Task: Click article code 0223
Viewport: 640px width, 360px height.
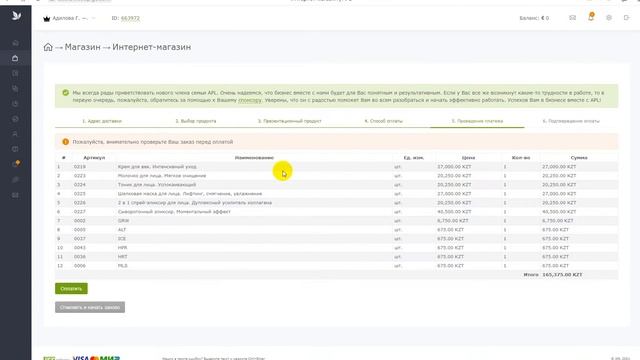Action: pos(80,176)
